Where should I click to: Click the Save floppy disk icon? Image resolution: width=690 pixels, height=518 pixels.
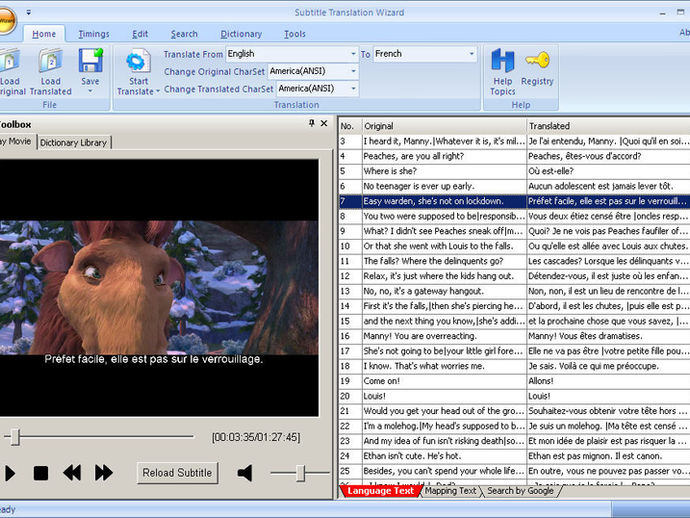(90, 60)
